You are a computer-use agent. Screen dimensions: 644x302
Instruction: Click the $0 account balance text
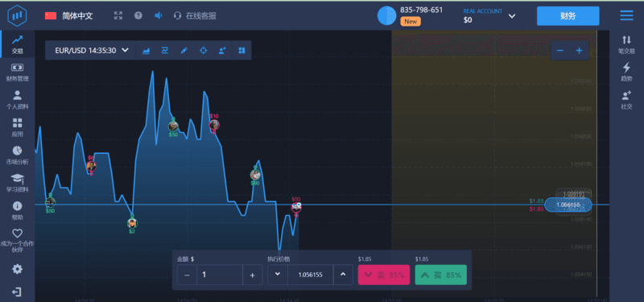point(468,19)
